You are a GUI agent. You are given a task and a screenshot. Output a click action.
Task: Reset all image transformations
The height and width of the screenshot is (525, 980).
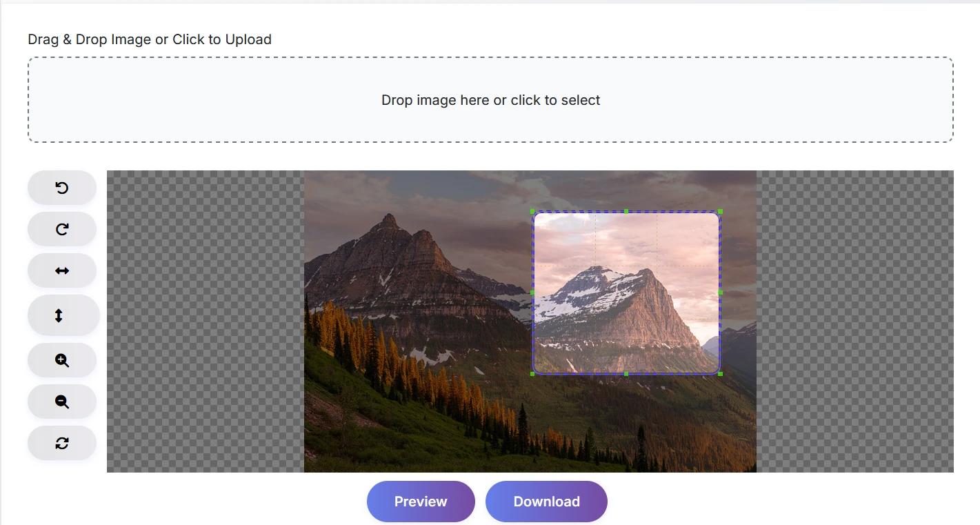tap(61, 442)
